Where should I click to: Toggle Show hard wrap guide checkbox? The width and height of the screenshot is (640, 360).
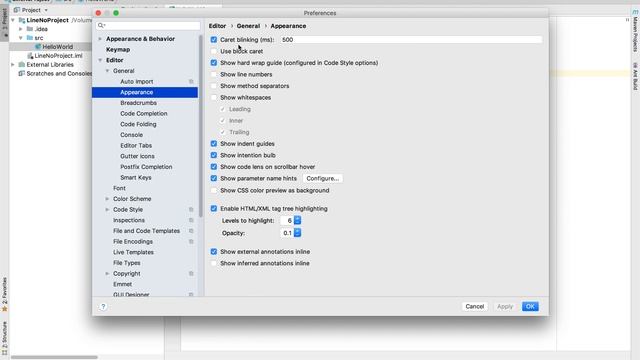pyautogui.click(x=214, y=63)
